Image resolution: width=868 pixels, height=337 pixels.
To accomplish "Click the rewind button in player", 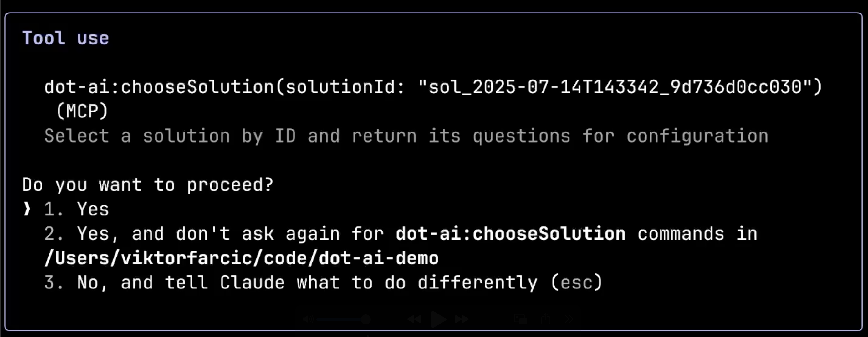I will pos(414,319).
